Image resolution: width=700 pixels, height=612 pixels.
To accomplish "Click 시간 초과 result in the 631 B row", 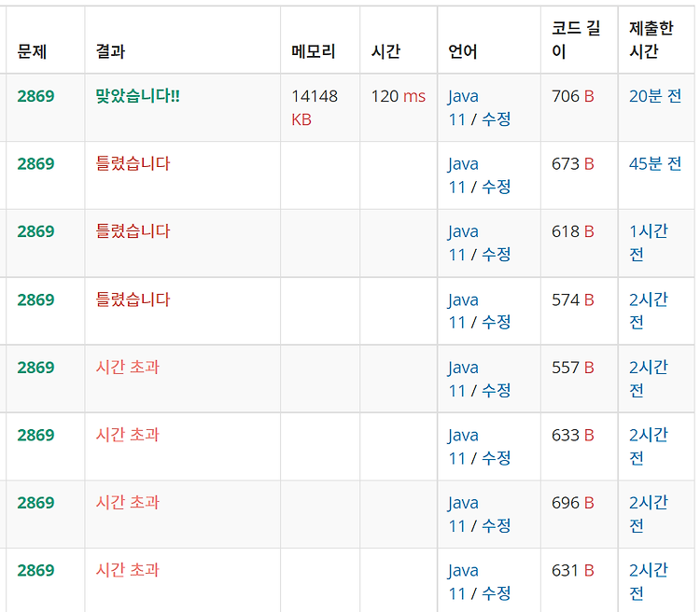I will [x=128, y=570].
